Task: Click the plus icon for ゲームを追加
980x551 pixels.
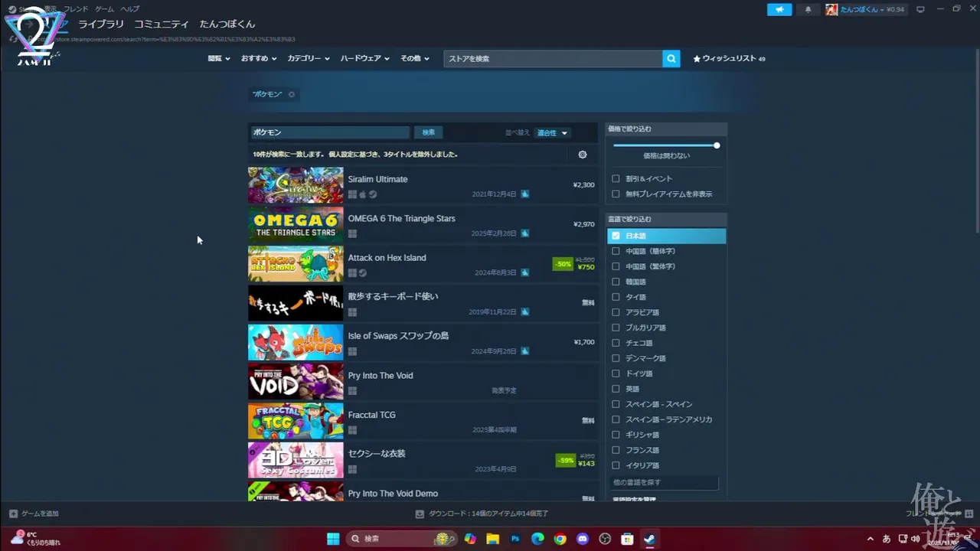Action: (x=13, y=514)
